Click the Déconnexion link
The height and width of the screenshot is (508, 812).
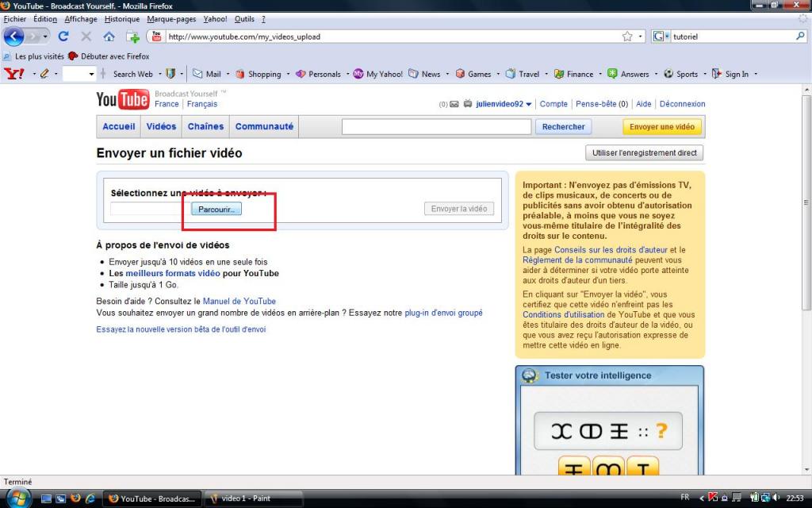[682, 104]
